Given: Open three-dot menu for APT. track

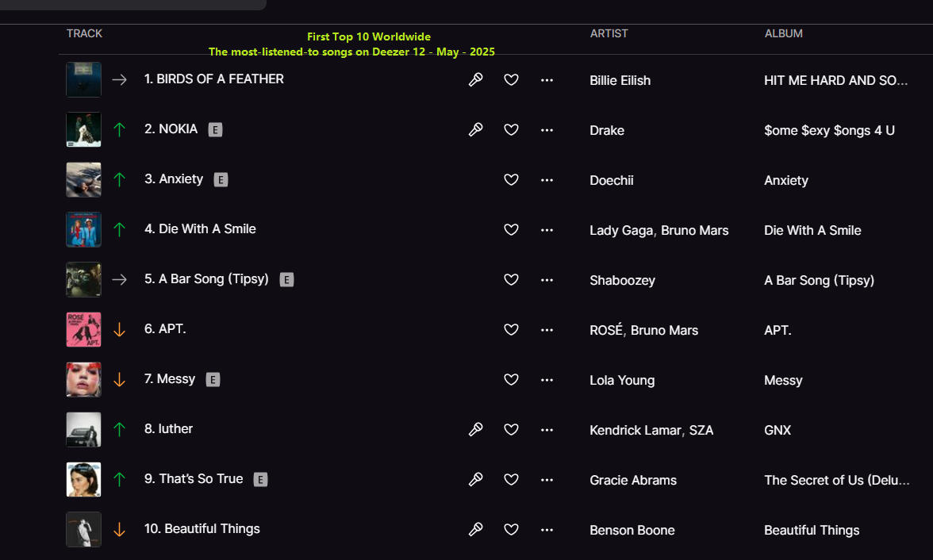Looking at the screenshot, I should point(547,330).
